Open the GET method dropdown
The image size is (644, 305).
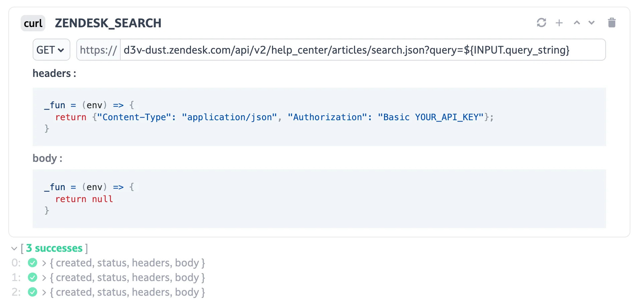pos(51,50)
